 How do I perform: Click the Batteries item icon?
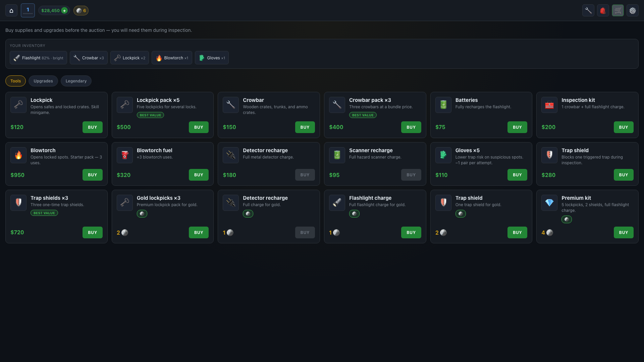(443, 105)
